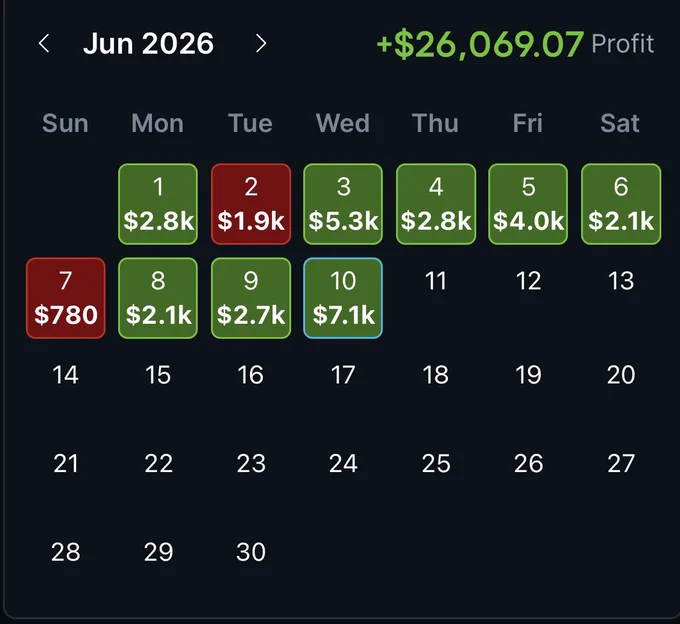Select June 8 tile showing $2.1k

pyautogui.click(x=158, y=298)
